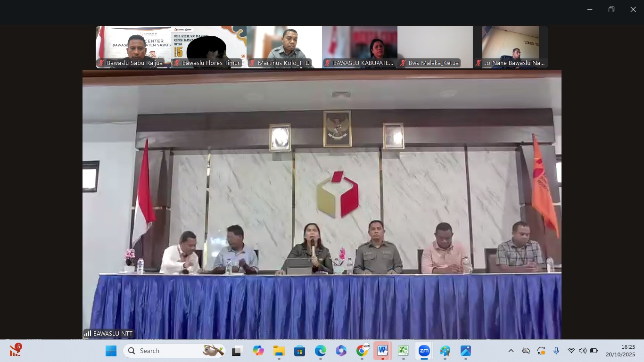Image resolution: width=644 pixels, height=362 pixels.
Task: Select the Martinus Kolo_TTU participant thumbnail
Action: pyautogui.click(x=284, y=47)
